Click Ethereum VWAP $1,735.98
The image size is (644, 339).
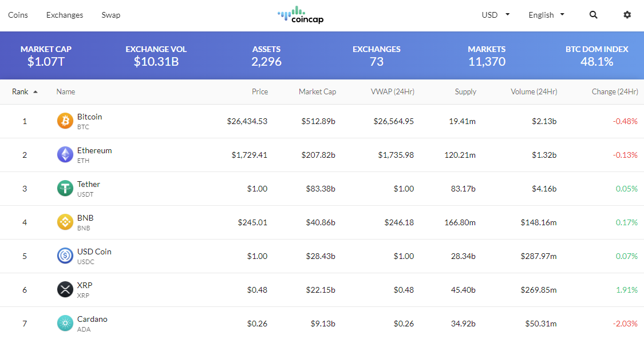click(396, 155)
